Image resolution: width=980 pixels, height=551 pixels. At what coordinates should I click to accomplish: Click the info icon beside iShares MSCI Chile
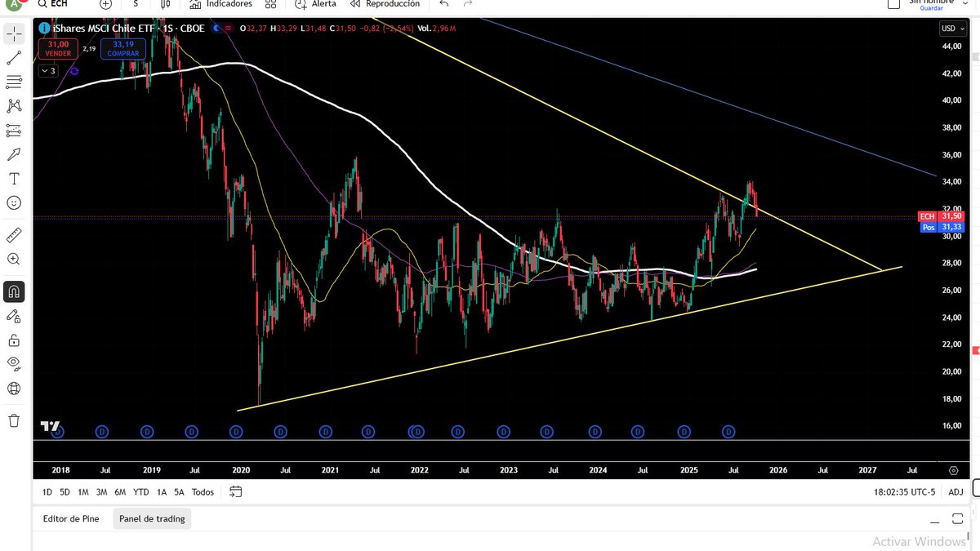click(x=46, y=29)
